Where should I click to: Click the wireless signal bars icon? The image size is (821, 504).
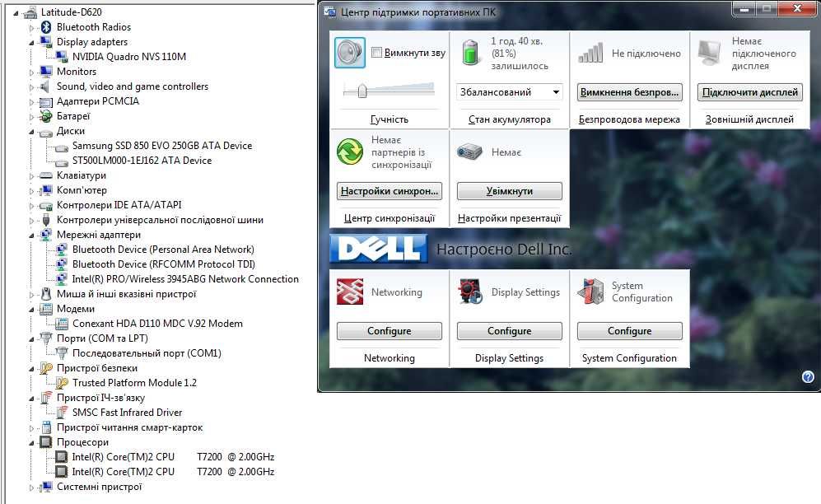(590, 53)
